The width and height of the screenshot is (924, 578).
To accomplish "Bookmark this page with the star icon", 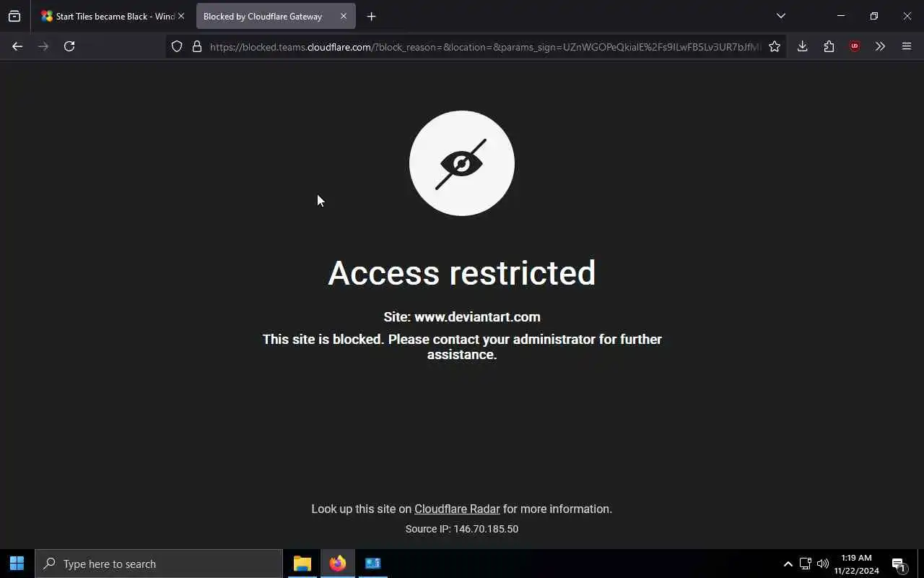I will pyautogui.click(x=775, y=46).
